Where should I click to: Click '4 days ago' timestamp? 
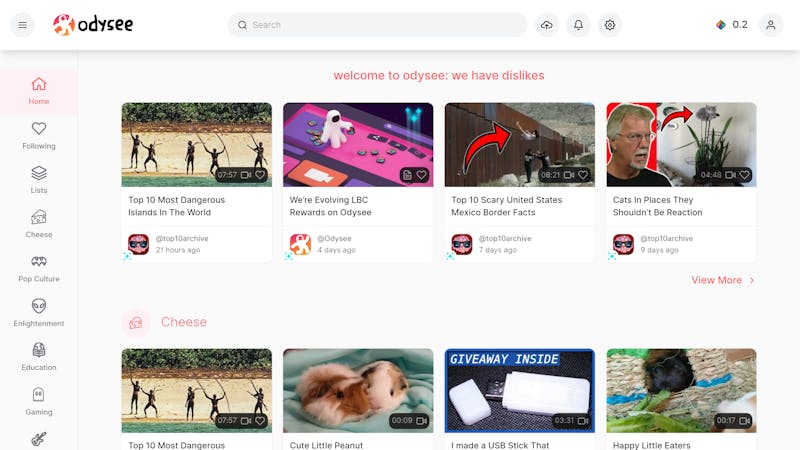336,250
